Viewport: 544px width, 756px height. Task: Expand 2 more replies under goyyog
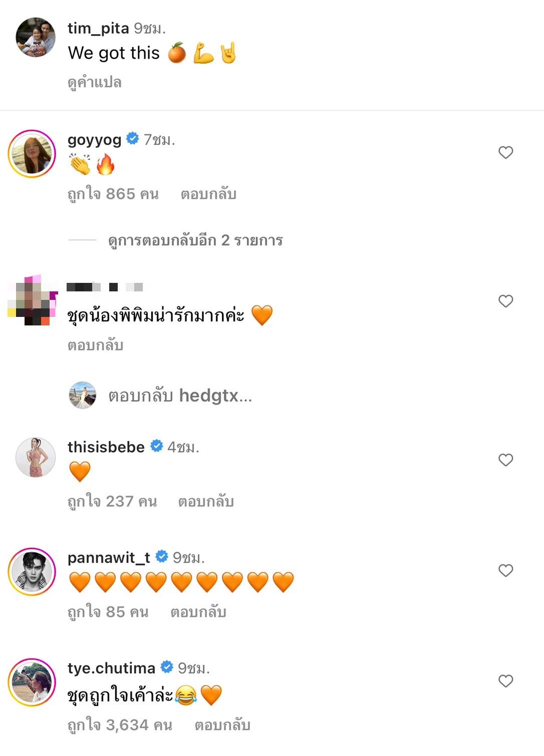point(195,241)
